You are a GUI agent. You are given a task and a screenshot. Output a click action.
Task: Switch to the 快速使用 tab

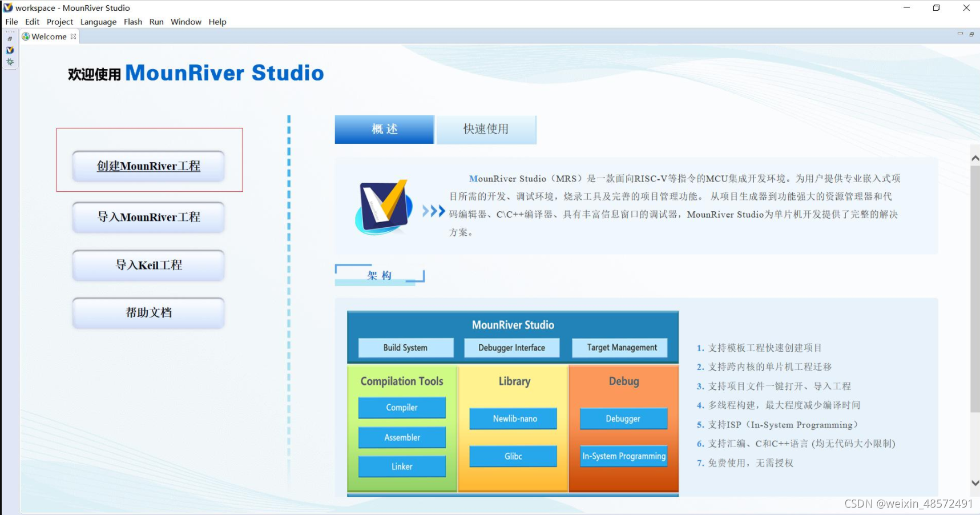click(486, 129)
